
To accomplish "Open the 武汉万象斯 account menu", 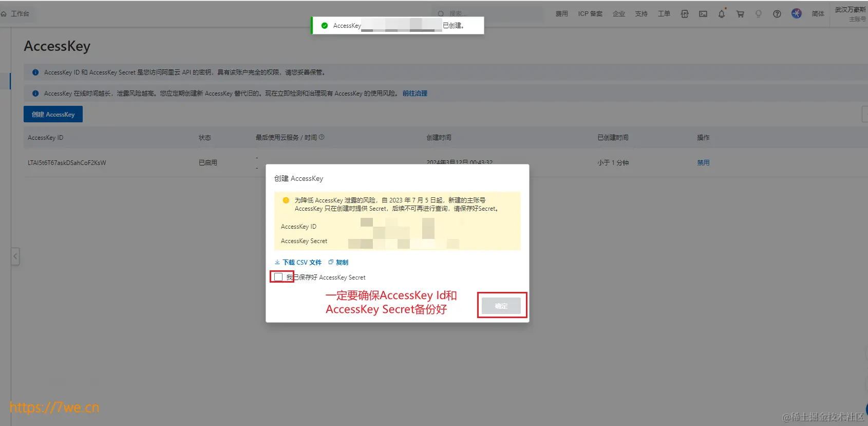I will 851,14.
